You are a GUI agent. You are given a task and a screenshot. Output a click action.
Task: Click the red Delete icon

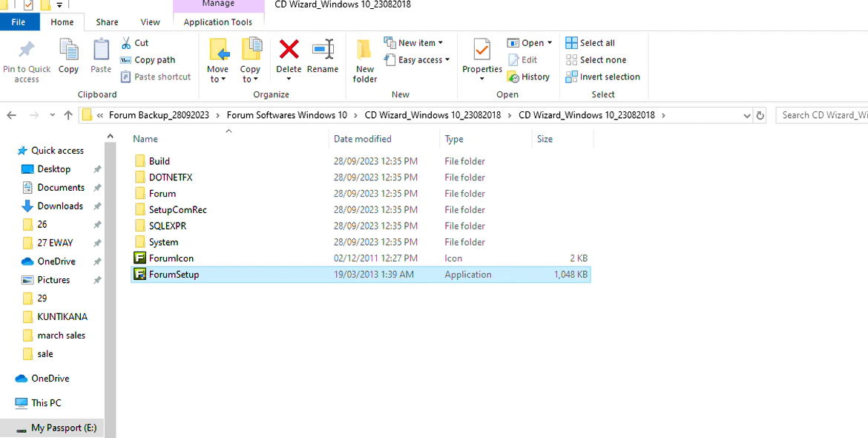(289, 49)
